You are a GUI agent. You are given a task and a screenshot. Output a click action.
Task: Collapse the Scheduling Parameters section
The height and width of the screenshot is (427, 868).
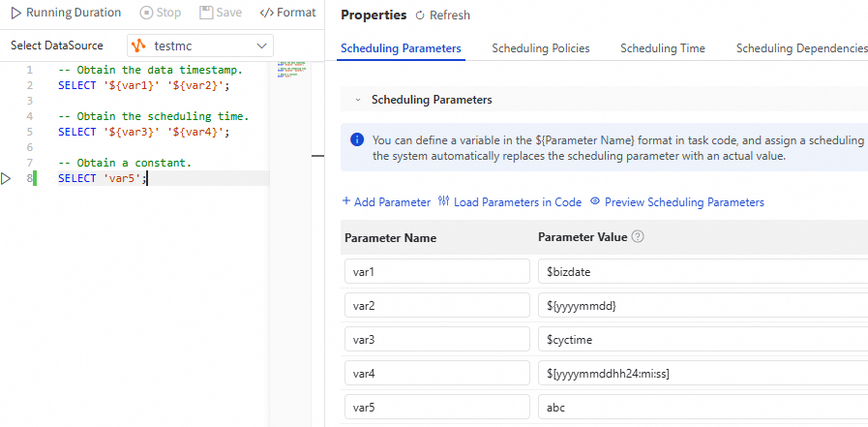[x=357, y=100]
